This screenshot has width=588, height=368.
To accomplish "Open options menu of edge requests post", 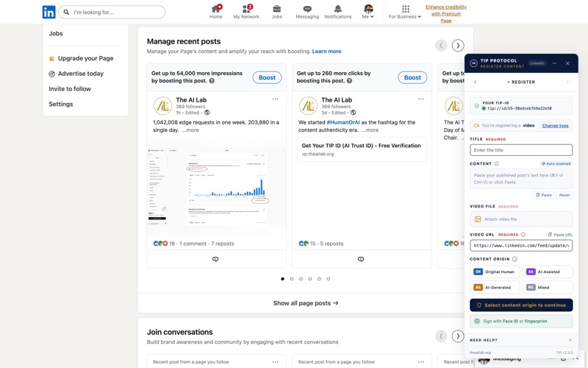I will coord(276,99).
